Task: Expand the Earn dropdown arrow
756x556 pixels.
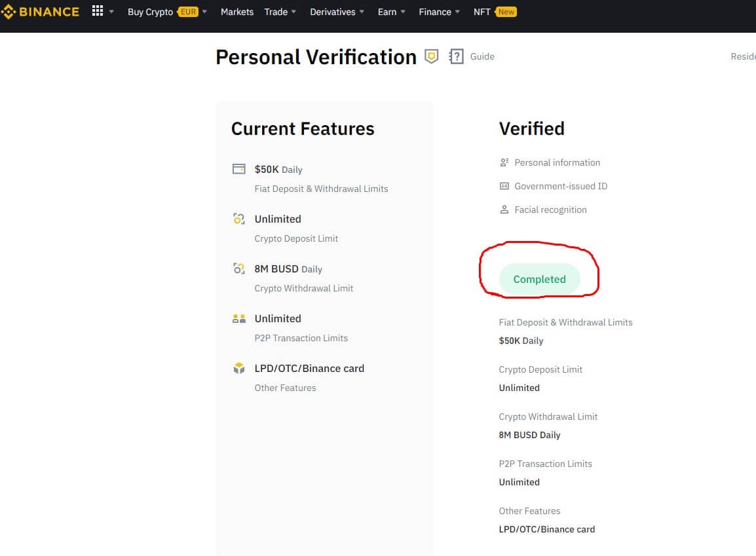Action: [x=403, y=12]
